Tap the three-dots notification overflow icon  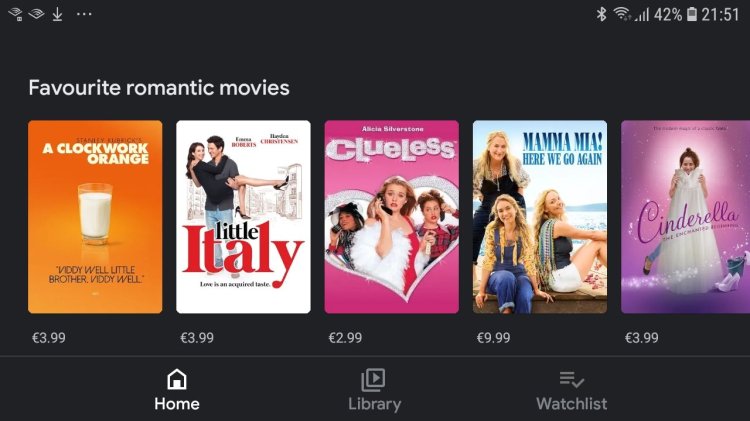point(84,14)
